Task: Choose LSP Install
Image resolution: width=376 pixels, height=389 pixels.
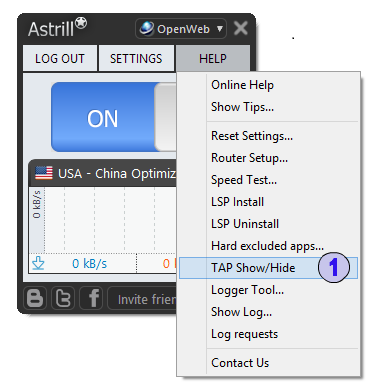Action: click(x=237, y=202)
